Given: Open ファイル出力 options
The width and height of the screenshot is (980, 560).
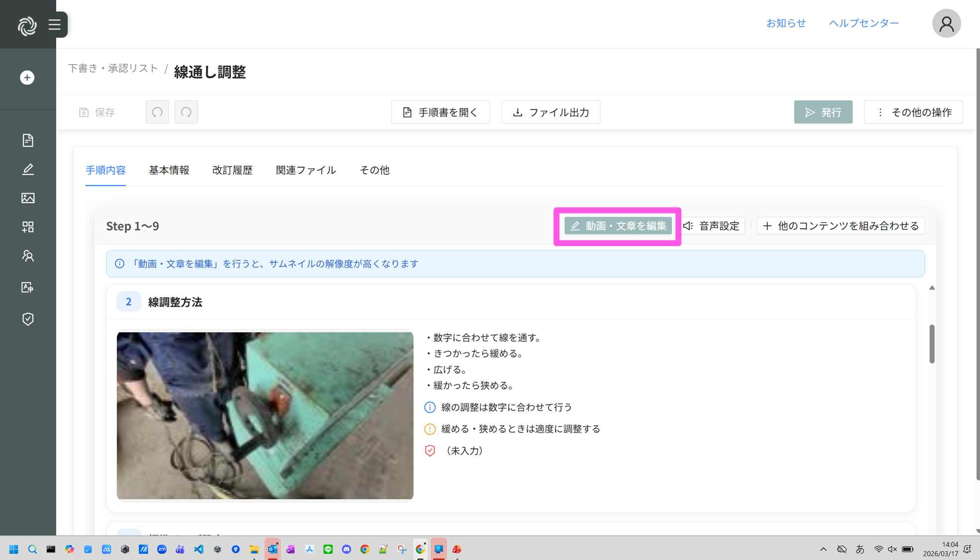Looking at the screenshot, I should pos(551,112).
